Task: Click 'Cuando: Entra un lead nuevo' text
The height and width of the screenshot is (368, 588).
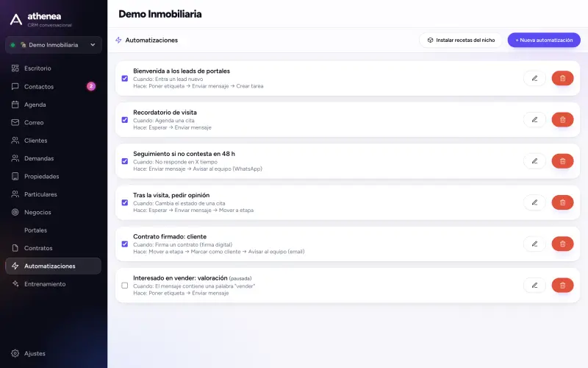Action: point(168,79)
